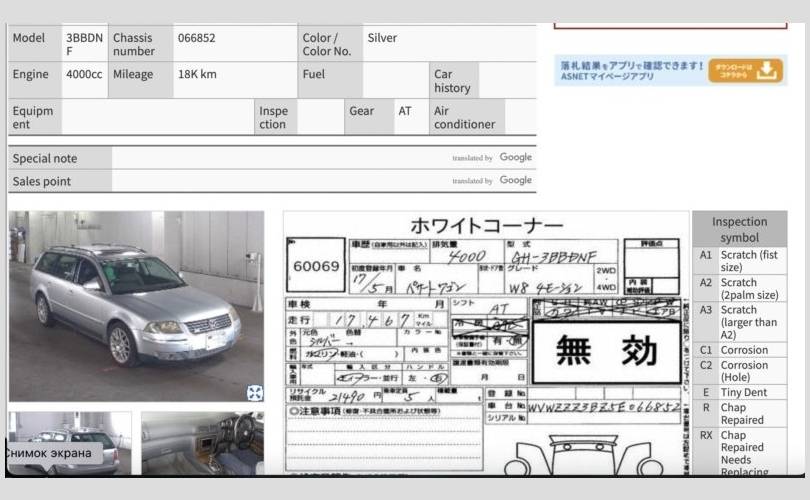Click the ASNET My Page app banner text
810x500 pixels.
click(630, 70)
